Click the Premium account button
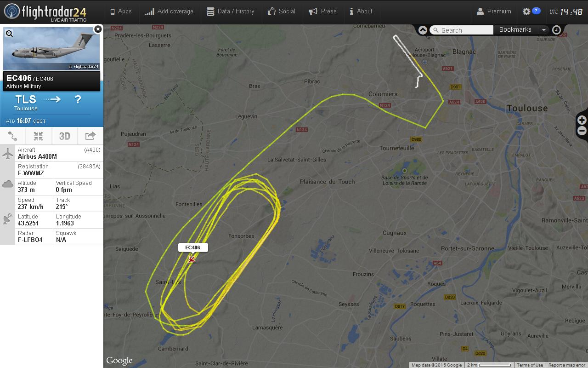The height and width of the screenshot is (368, 588). point(494,11)
